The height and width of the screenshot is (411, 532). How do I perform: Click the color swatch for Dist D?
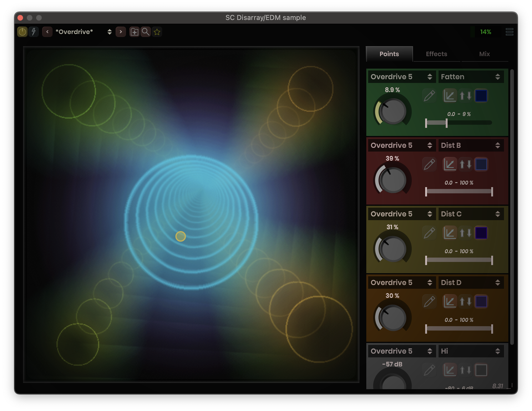click(481, 302)
